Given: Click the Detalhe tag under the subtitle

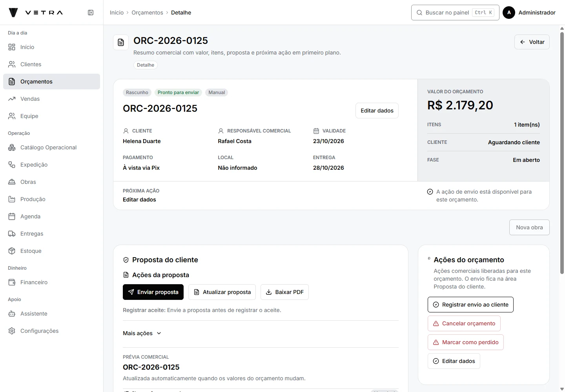Looking at the screenshot, I should [146, 65].
